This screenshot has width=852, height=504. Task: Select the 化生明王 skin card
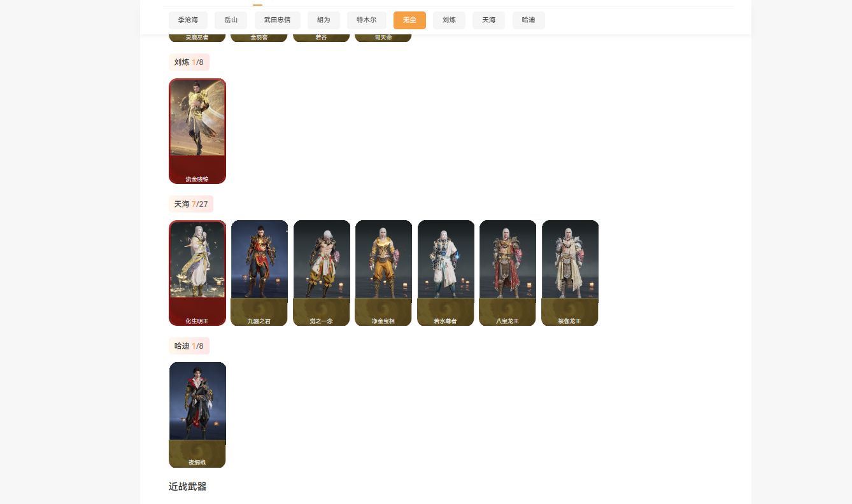tap(197, 273)
